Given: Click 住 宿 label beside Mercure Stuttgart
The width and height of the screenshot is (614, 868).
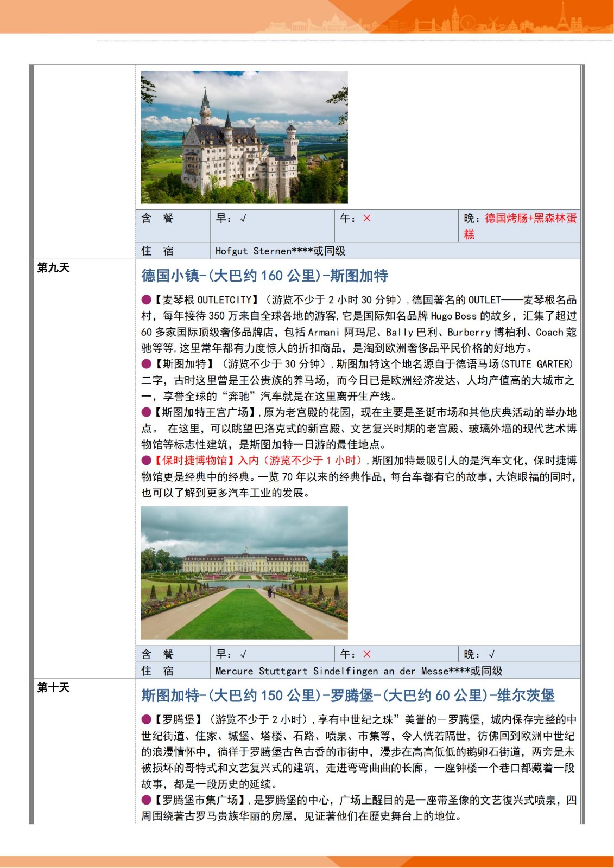Looking at the screenshot, I should pyautogui.click(x=157, y=671).
